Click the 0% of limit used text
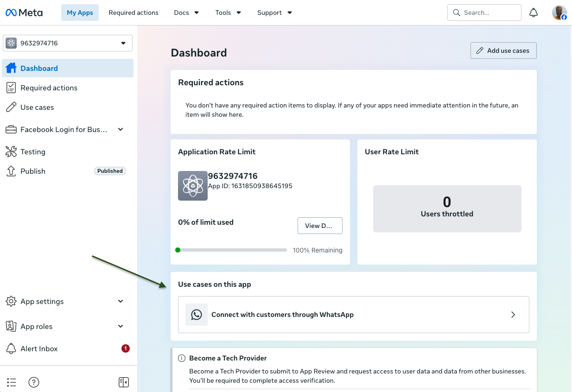The image size is (572, 392). [x=206, y=222]
